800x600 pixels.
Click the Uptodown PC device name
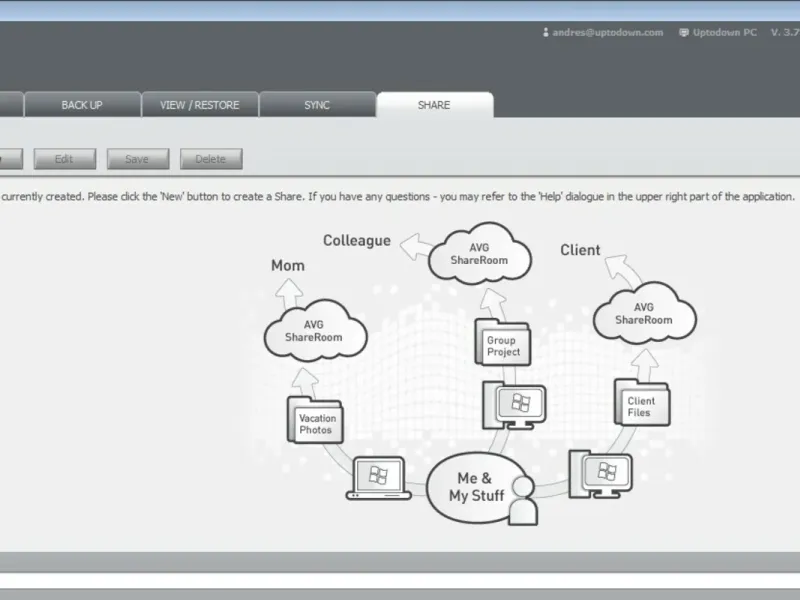click(x=724, y=32)
